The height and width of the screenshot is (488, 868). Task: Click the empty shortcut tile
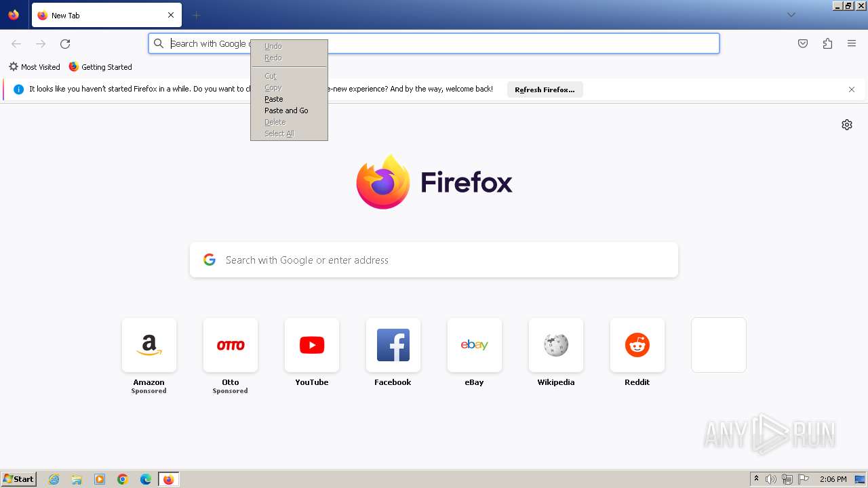(x=719, y=345)
